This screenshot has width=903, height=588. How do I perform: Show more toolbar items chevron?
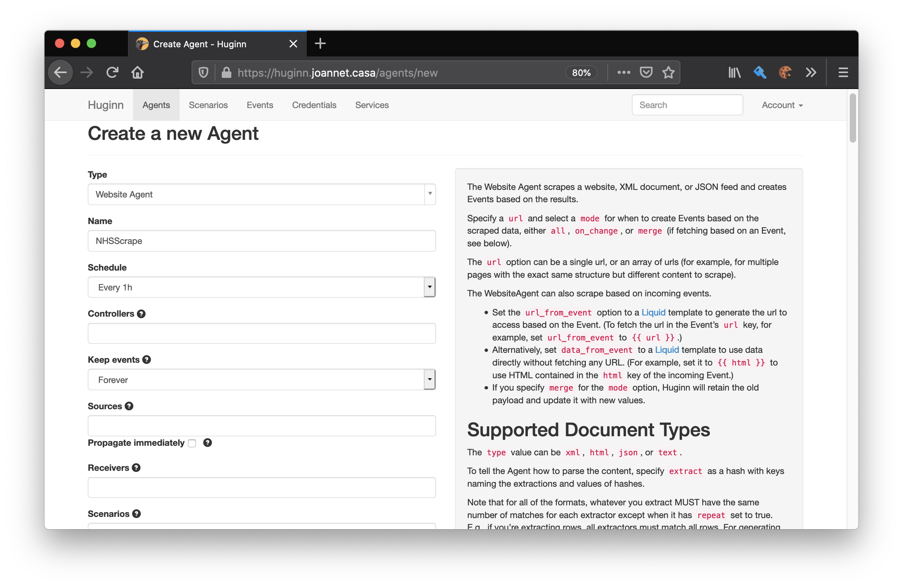pos(811,73)
